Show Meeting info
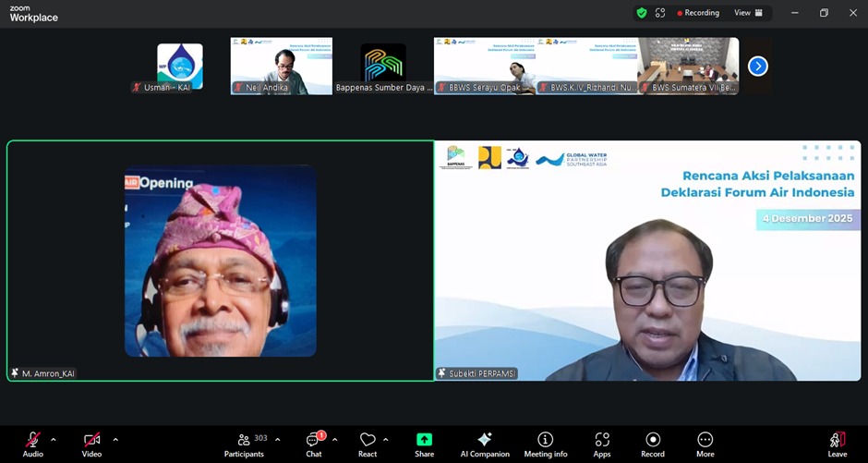 coord(546,444)
